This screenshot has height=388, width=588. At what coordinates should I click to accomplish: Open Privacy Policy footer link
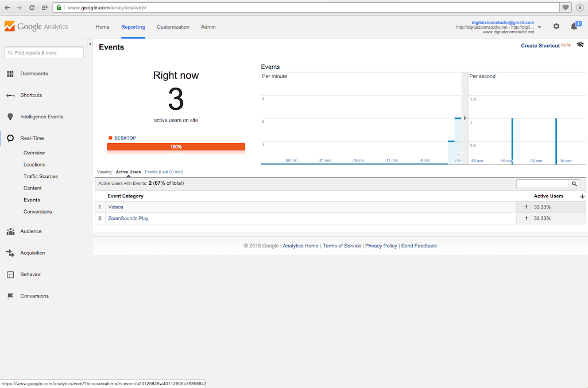(x=381, y=246)
